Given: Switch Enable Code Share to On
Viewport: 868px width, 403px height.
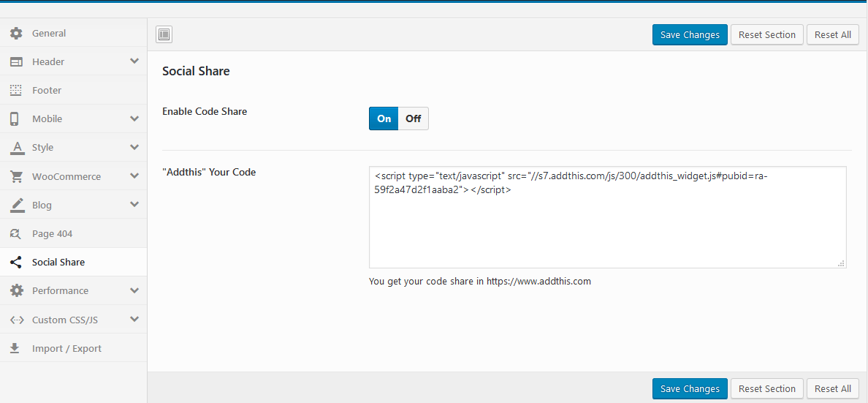Looking at the screenshot, I should coord(384,118).
